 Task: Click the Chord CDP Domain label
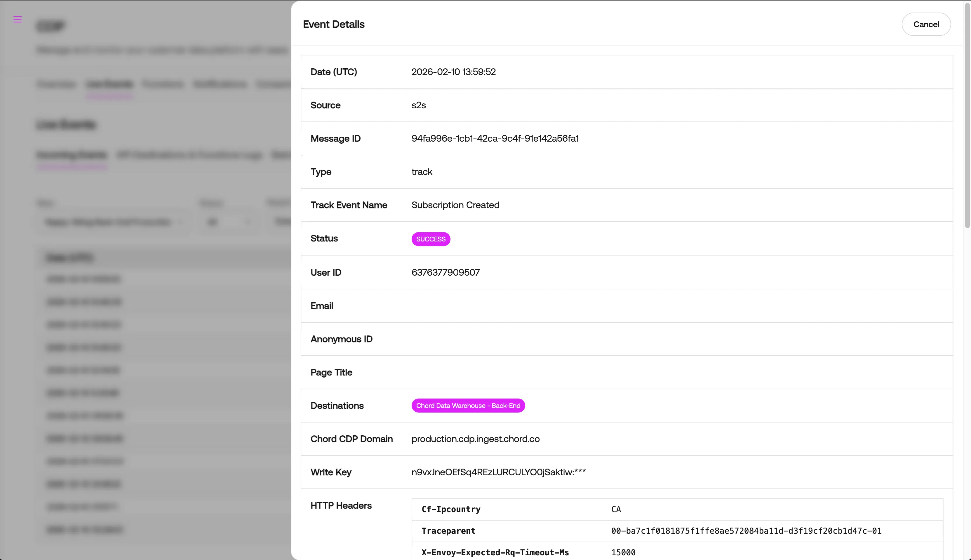click(351, 439)
